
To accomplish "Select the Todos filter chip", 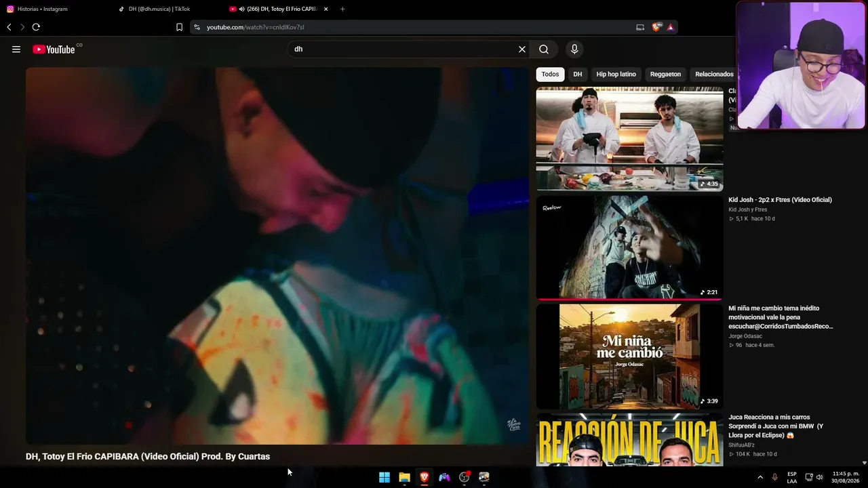I will 550,74.
